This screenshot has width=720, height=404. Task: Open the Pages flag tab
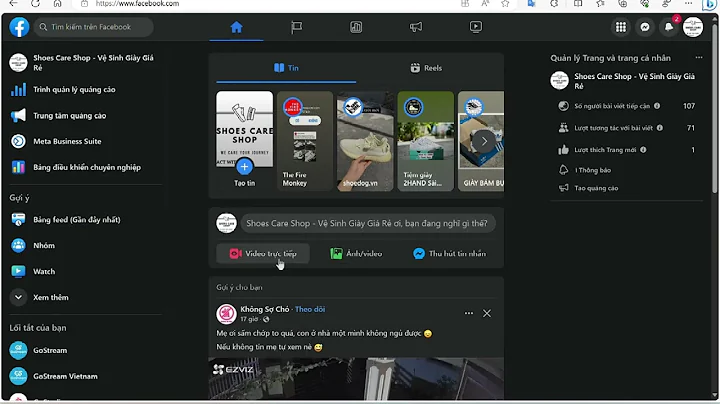tap(297, 28)
